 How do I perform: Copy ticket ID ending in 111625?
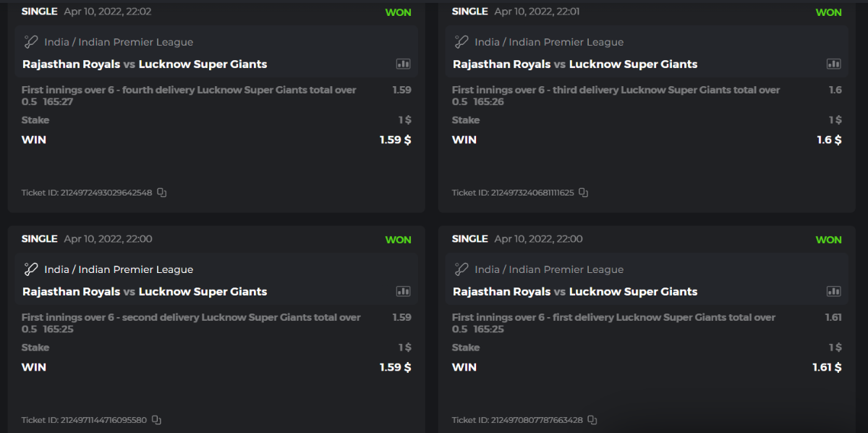[583, 193]
